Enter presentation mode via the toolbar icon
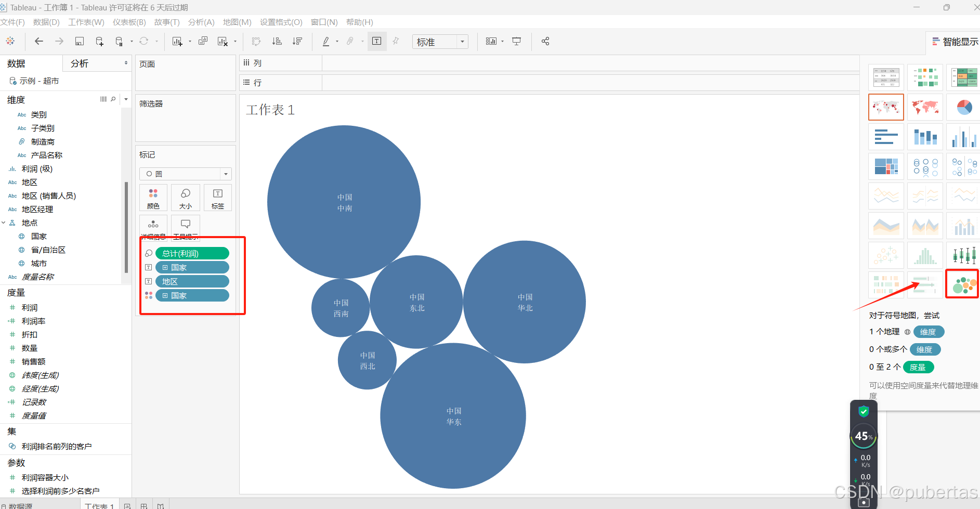Viewport: 980px width, 509px height. click(x=517, y=41)
